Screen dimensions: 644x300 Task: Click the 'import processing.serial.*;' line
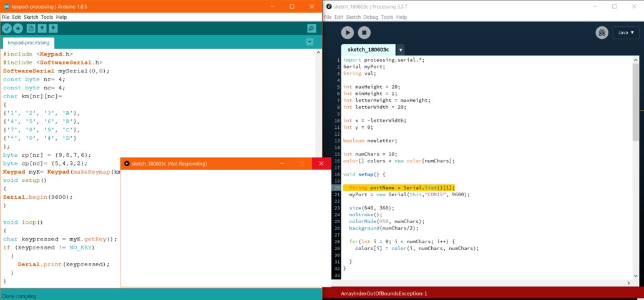tap(384, 59)
